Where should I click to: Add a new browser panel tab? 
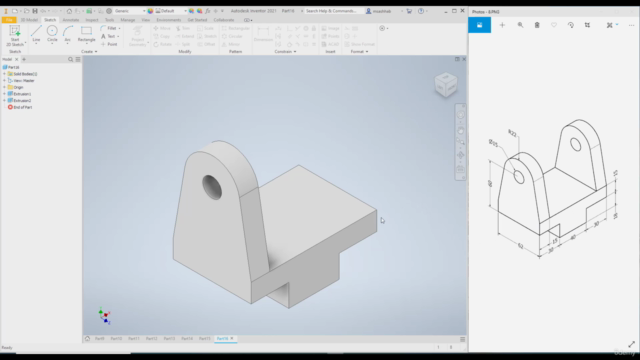(24, 59)
